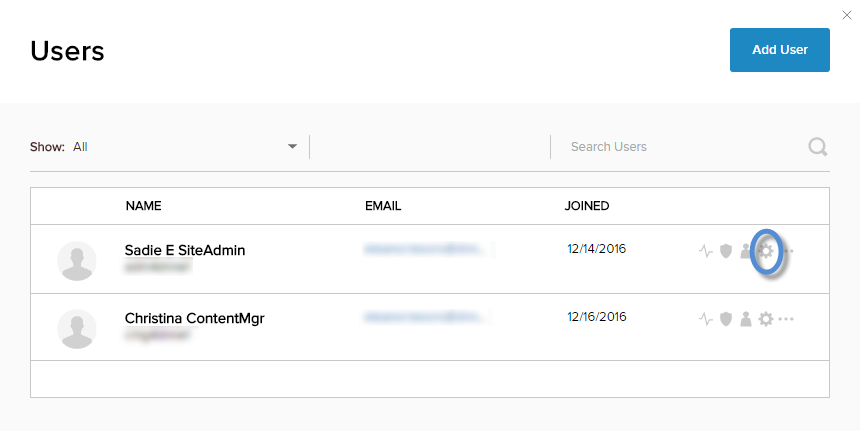
Task: Open the gear settings for Christina ContentMgr
Action: 766,319
